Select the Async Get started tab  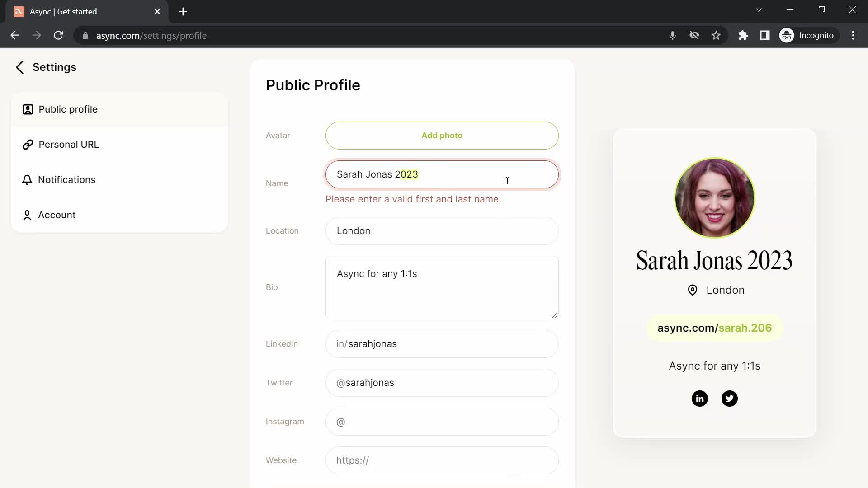click(x=87, y=12)
